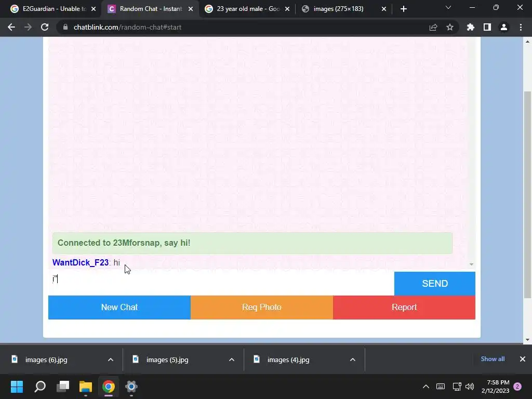
Task: Open clock showing 7:58 PM
Action: click(x=495, y=387)
